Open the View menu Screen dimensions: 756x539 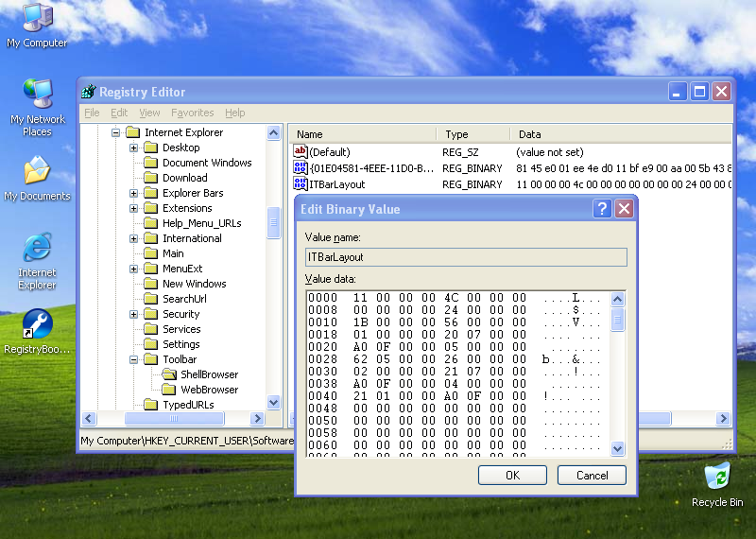[x=149, y=113]
